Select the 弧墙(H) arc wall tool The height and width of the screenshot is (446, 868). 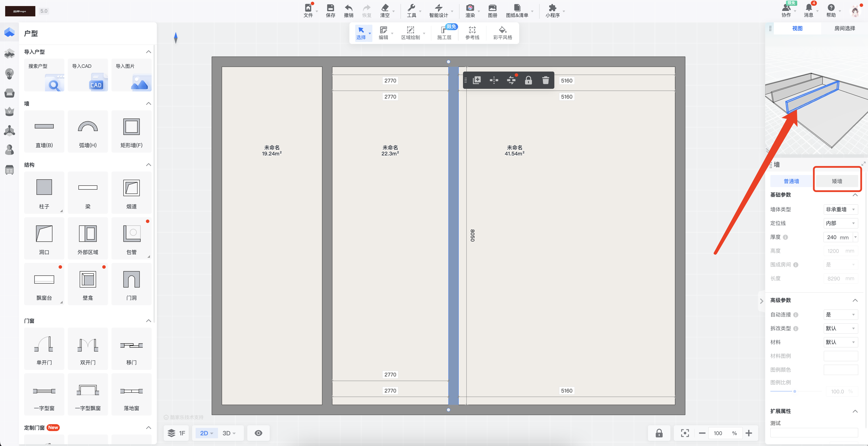pos(88,132)
